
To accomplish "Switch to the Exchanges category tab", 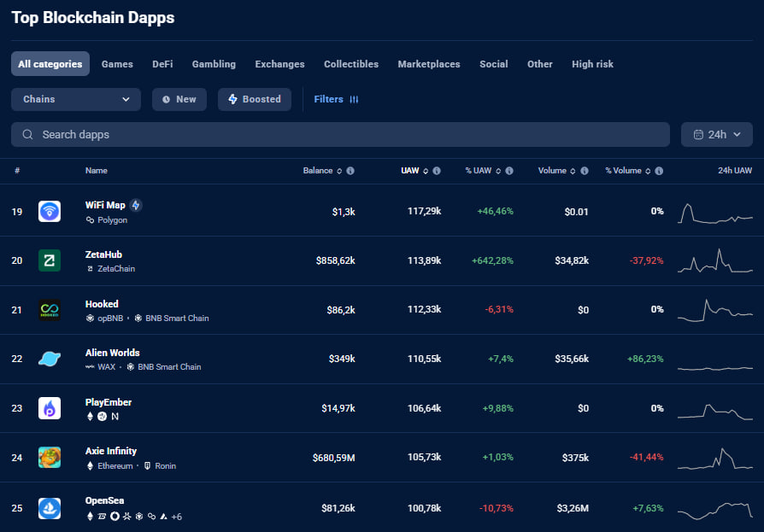I will click(279, 64).
